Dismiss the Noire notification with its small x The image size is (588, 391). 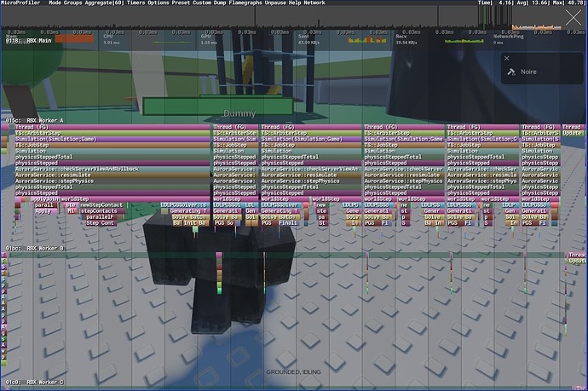(x=507, y=59)
